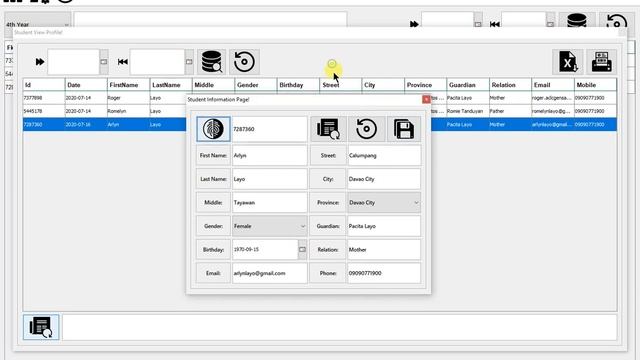Click the Street column header
This screenshot has height=360, width=640.
(341, 85)
